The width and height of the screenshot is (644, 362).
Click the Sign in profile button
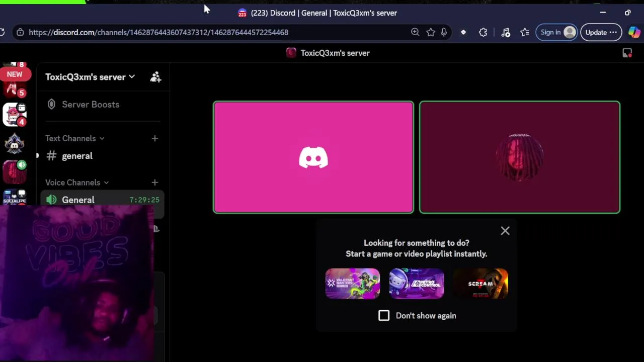556,32
